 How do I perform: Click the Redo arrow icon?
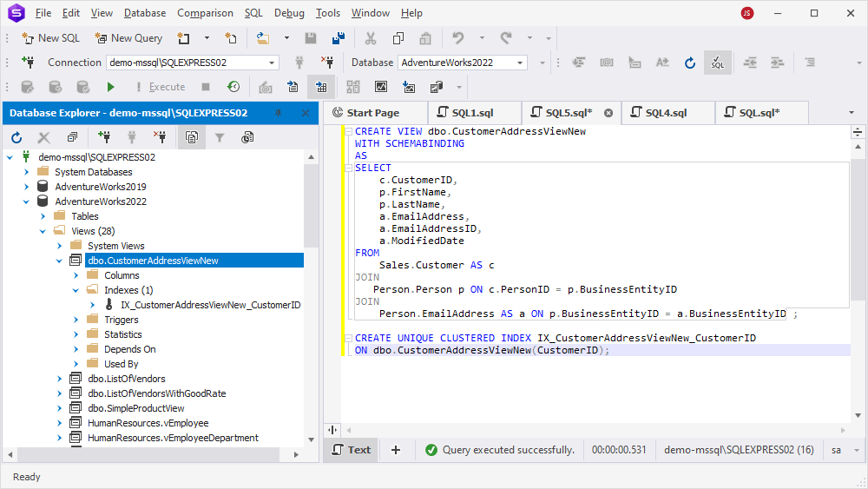506,38
